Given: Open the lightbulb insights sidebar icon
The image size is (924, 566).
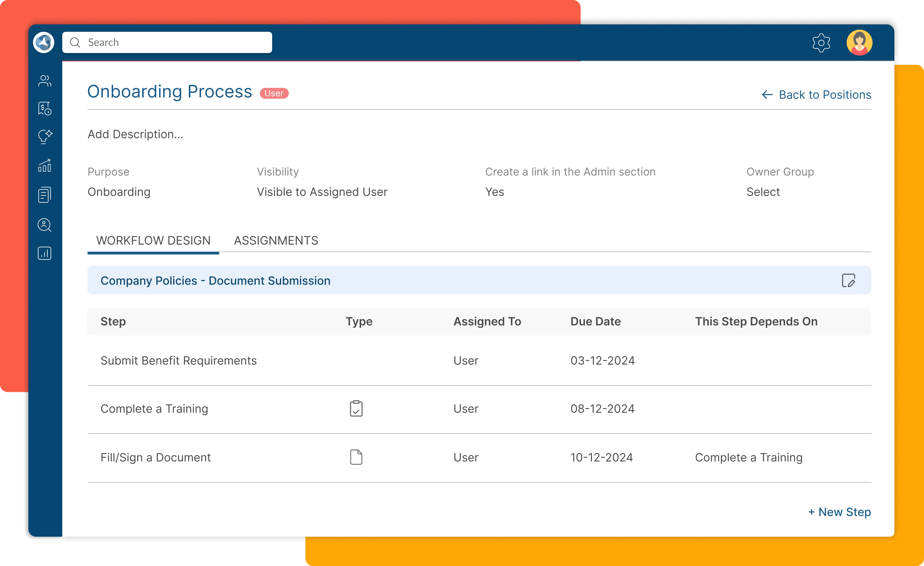Looking at the screenshot, I should point(45,136).
